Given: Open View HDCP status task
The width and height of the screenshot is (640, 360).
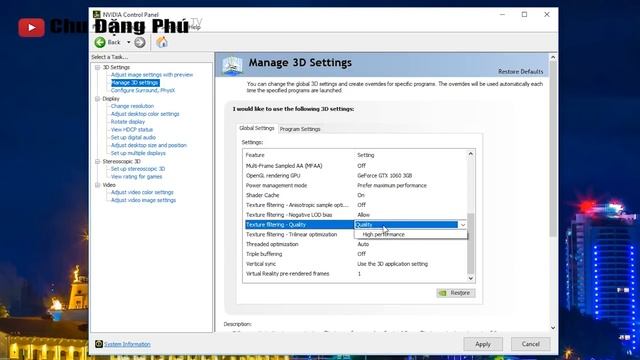Looking at the screenshot, I should tap(131, 129).
